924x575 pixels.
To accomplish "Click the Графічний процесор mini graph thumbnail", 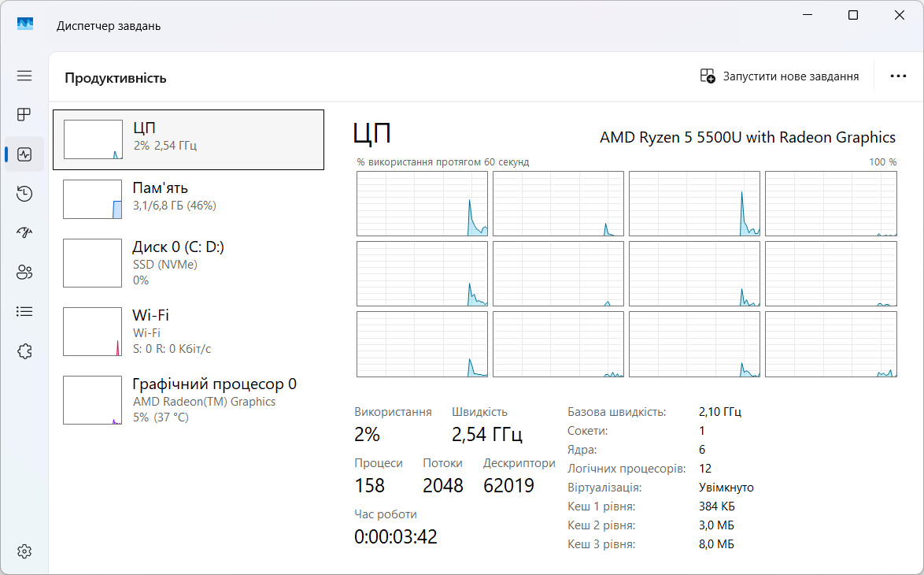I will pos(93,400).
